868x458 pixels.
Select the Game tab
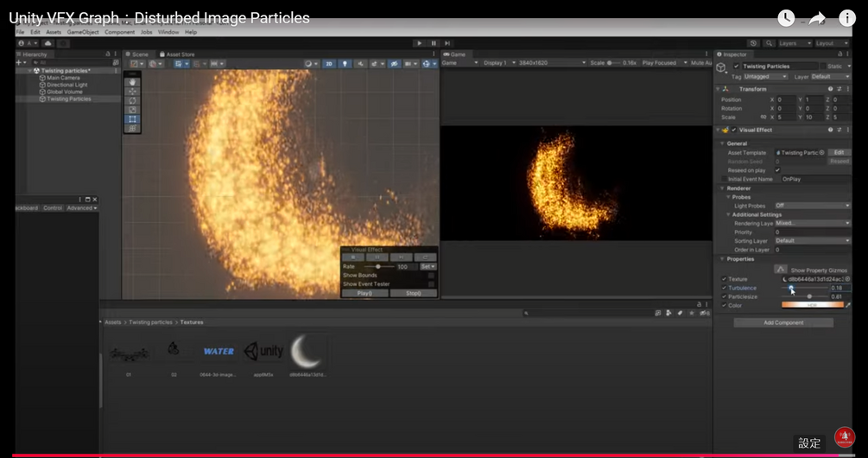(454, 54)
